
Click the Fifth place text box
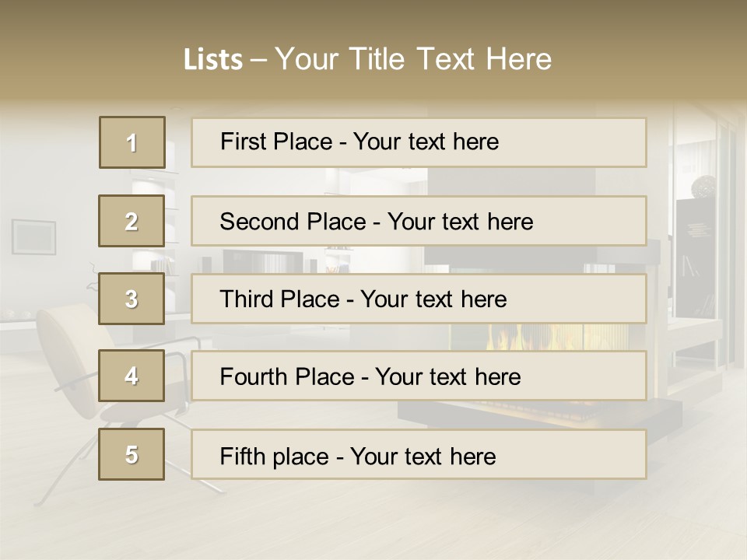(x=419, y=454)
